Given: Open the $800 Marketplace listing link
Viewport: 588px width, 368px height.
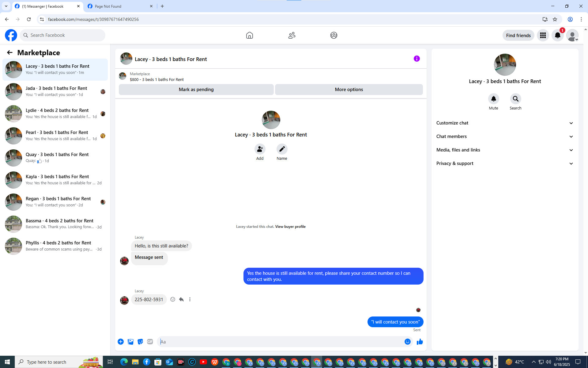Looking at the screenshot, I should (157, 79).
